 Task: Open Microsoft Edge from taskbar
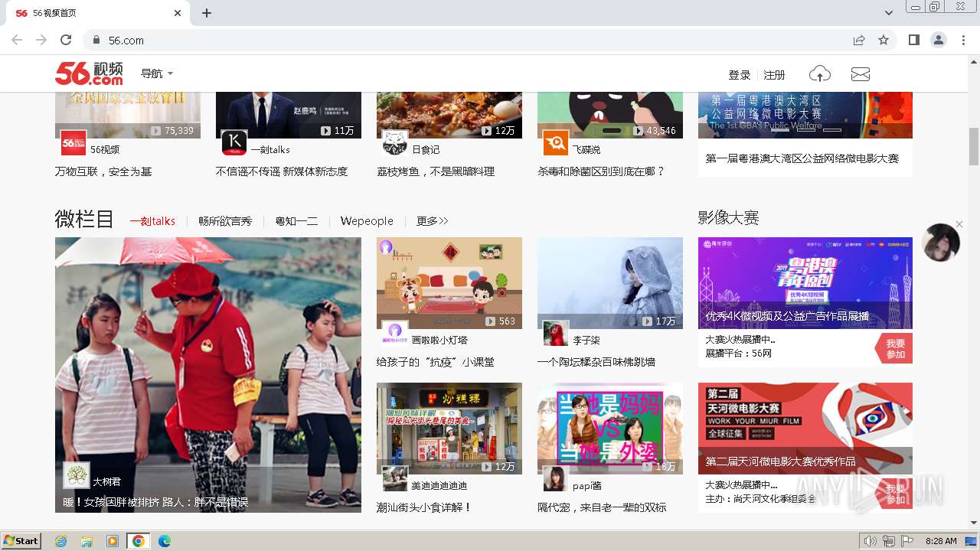pyautogui.click(x=165, y=541)
